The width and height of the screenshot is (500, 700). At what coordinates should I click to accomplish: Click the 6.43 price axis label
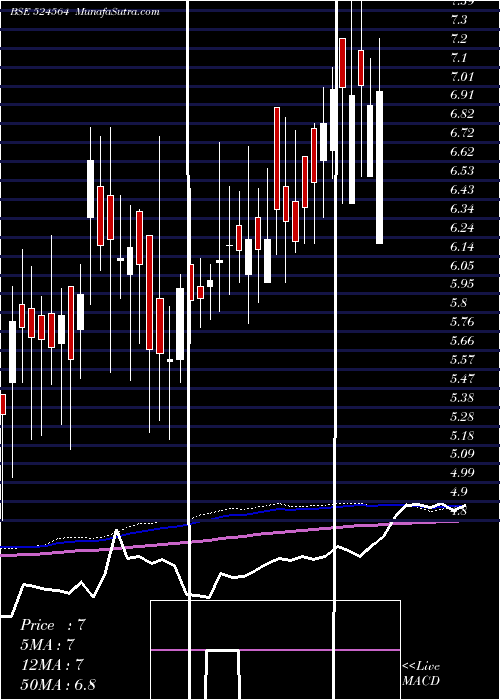point(462,190)
